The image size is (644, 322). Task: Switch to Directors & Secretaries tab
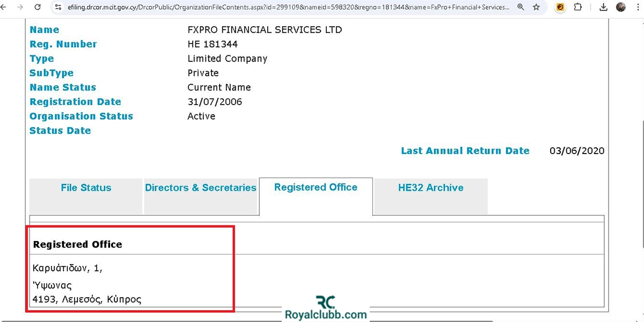point(201,188)
